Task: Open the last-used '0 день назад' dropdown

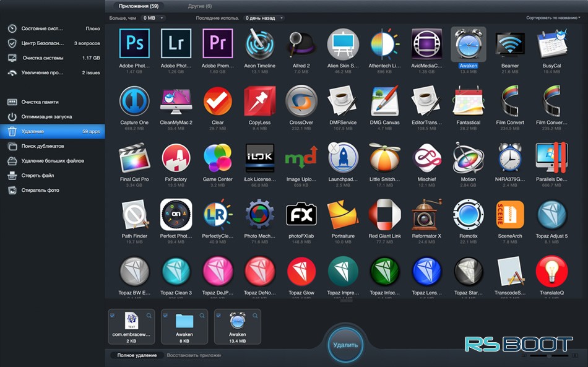Action: pyautogui.click(x=264, y=18)
